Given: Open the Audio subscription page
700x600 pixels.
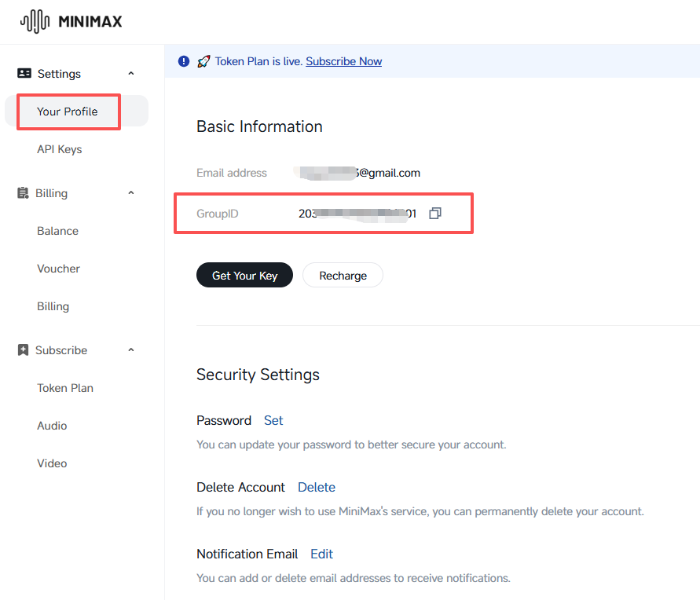Looking at the screenshot, I should [x=52, y=426].
